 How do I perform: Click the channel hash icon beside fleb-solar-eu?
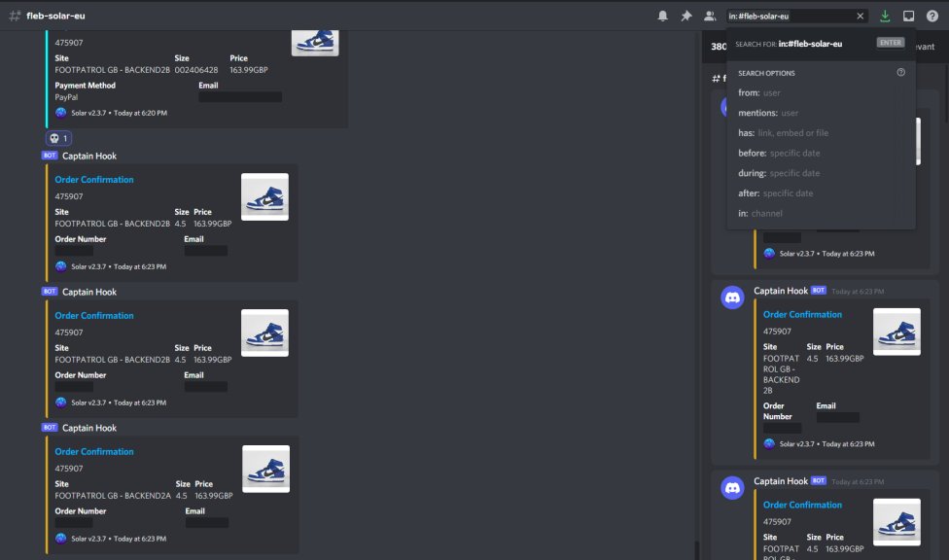point(15,16)
